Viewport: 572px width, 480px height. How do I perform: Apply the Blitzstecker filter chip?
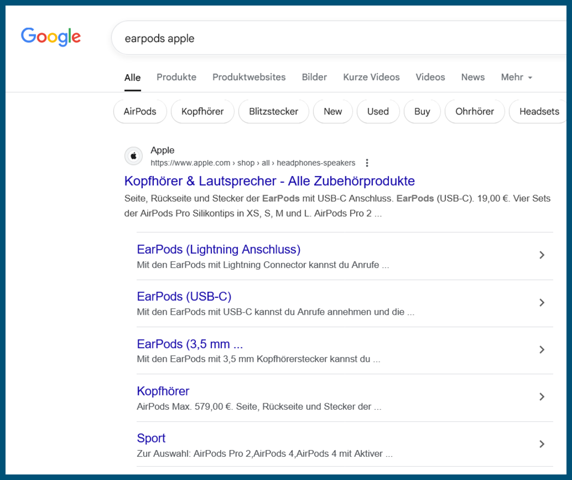tap(274, 111)
